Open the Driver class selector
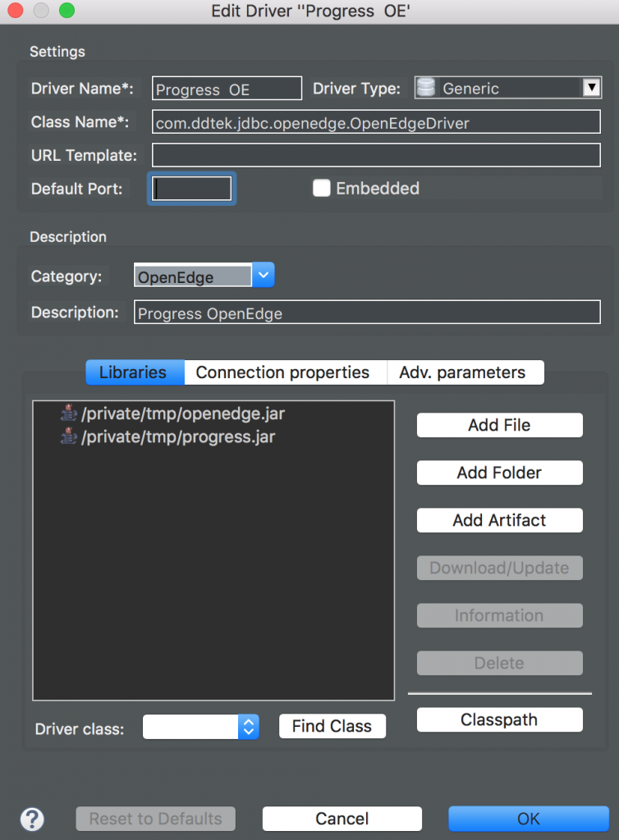The height and width of the screenshot is (840, 619). (x=201, y=727)
